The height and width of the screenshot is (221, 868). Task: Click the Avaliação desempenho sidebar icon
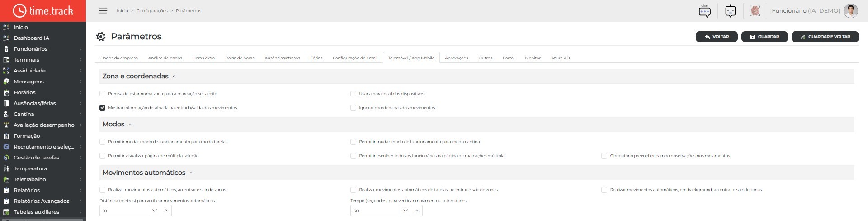click(6, 125)
